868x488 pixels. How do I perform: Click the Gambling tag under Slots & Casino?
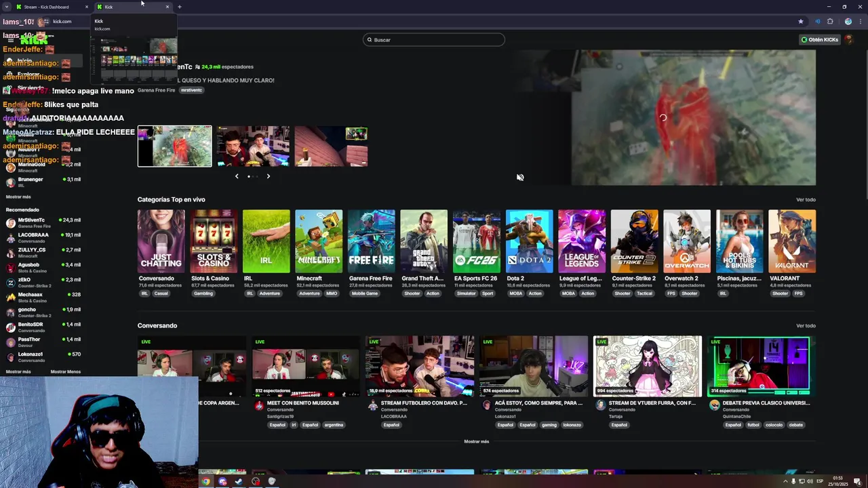(x=203, y=293)
